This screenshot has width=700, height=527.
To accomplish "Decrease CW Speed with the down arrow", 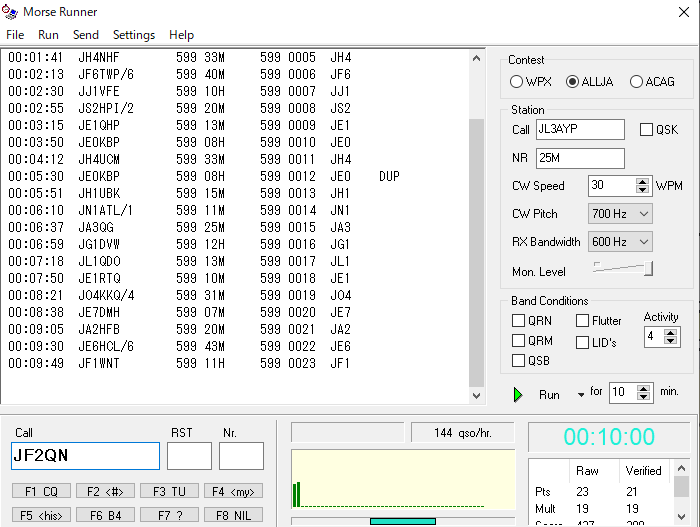I will (642, 190).
